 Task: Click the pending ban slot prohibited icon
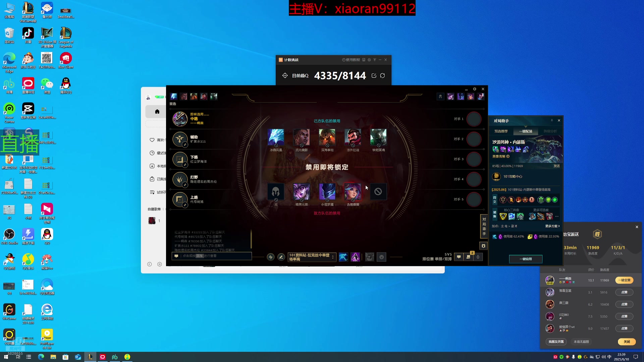point(378,192)
